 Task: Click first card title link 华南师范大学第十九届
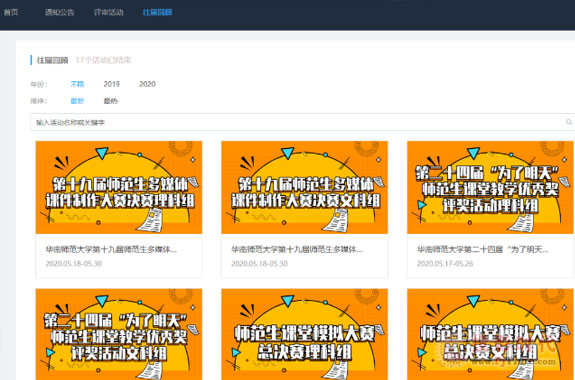[111, 250]
